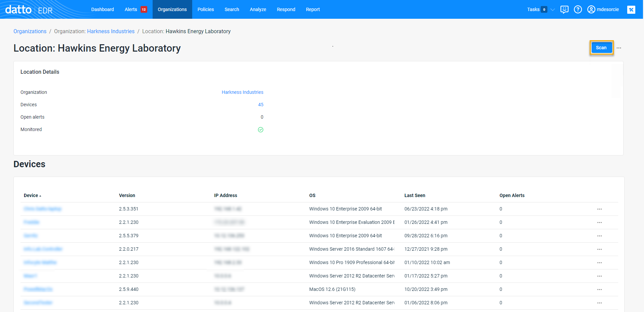Click 'Windows 10 Enterprise Evaluation 2009' cell
The height and width of the screenshot is (312, 644).
coord(352,222)
